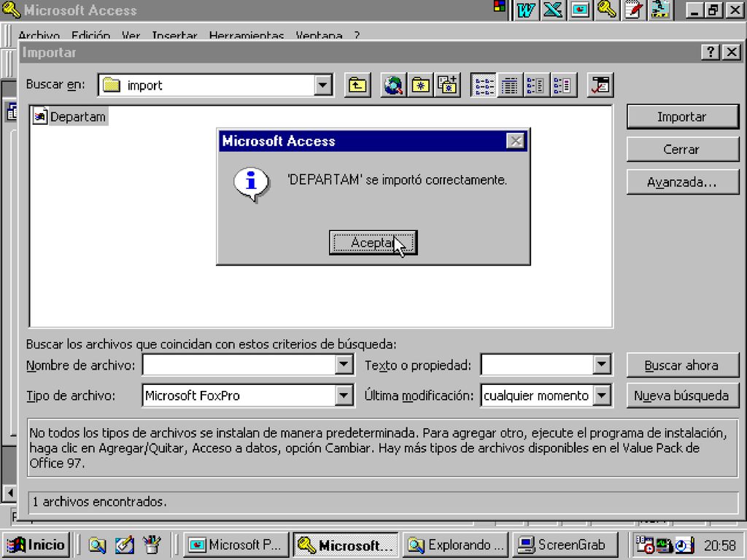Image resolution: width=747 pixels, height=560 pixels.
Task: Click the Departam file icon in the list
Action: [x=40, y=116]
